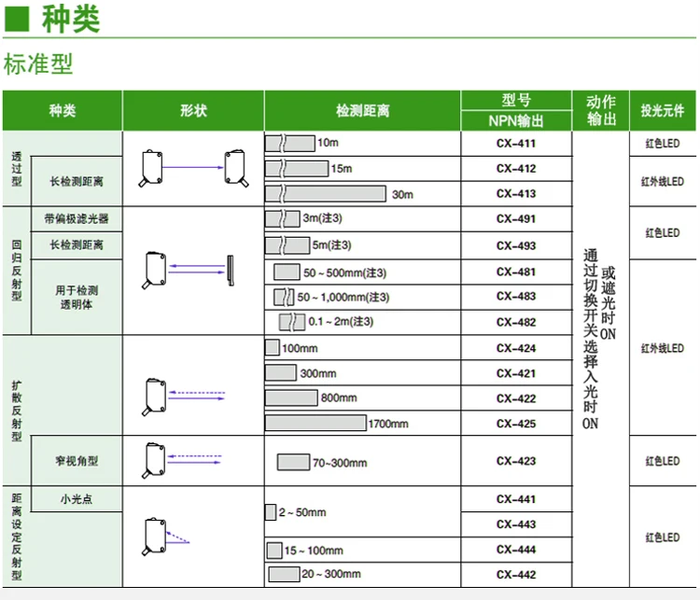The image size is (700, 600).
Task: Select model CX-421
Action: tap(515, 373)
